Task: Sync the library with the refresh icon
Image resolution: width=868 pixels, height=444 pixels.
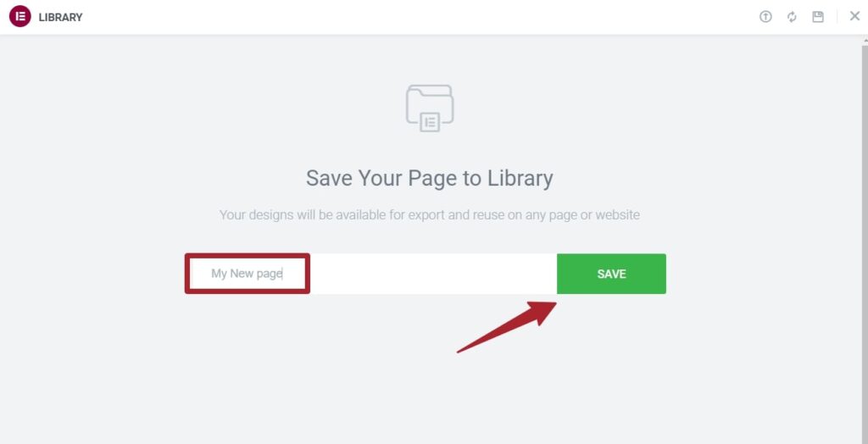Action: point(792,17)
